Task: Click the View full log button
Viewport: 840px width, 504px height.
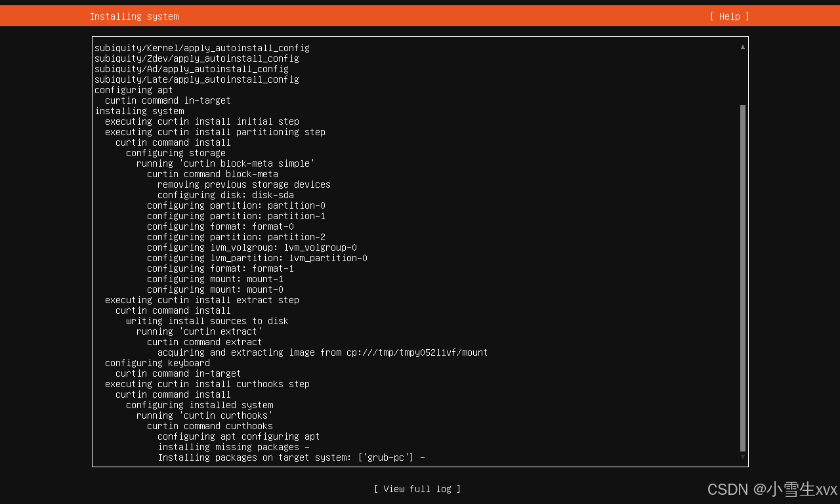Action: pos(417,489)
